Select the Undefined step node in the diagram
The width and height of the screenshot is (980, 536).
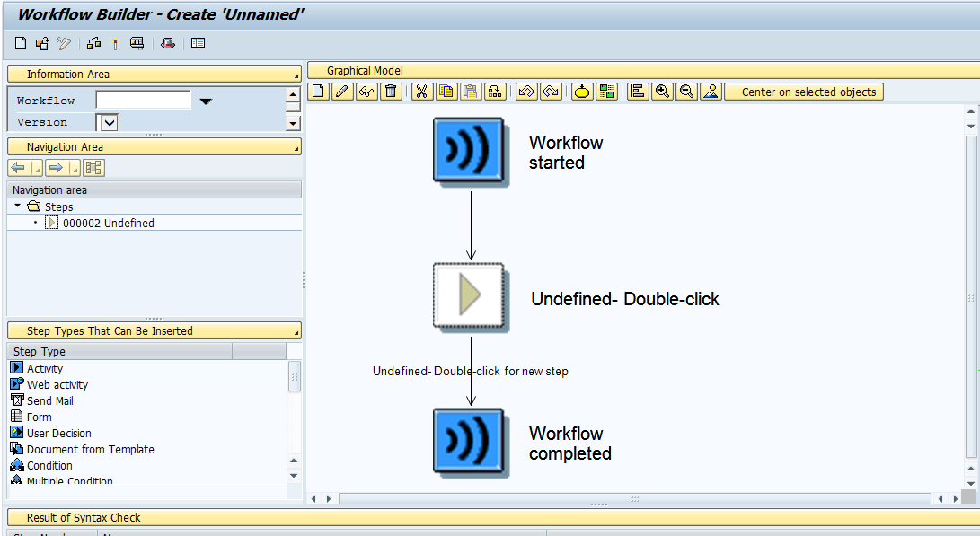pos(469,296)
